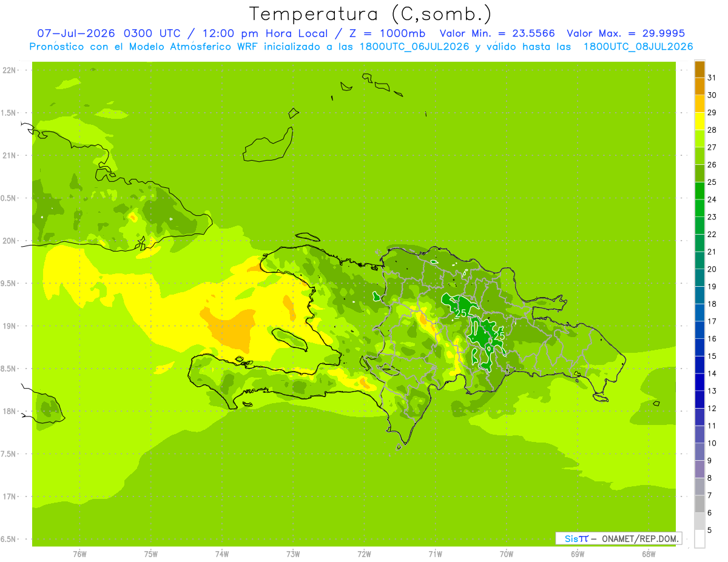Click the "Valor Max. = 29.9995" readout
The width and height of the screenshot is (728, 562).
click(625, 33)
